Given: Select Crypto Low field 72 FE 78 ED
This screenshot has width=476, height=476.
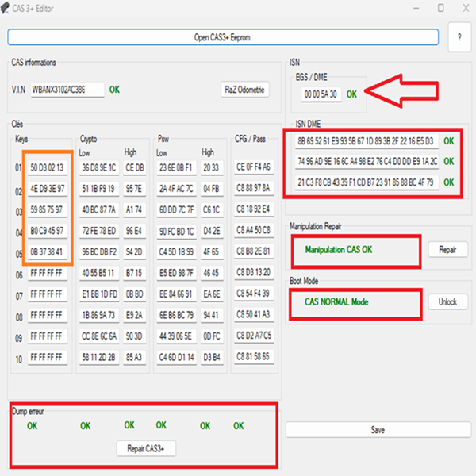Looking at the screenshot, I should [x=99, y=231].
